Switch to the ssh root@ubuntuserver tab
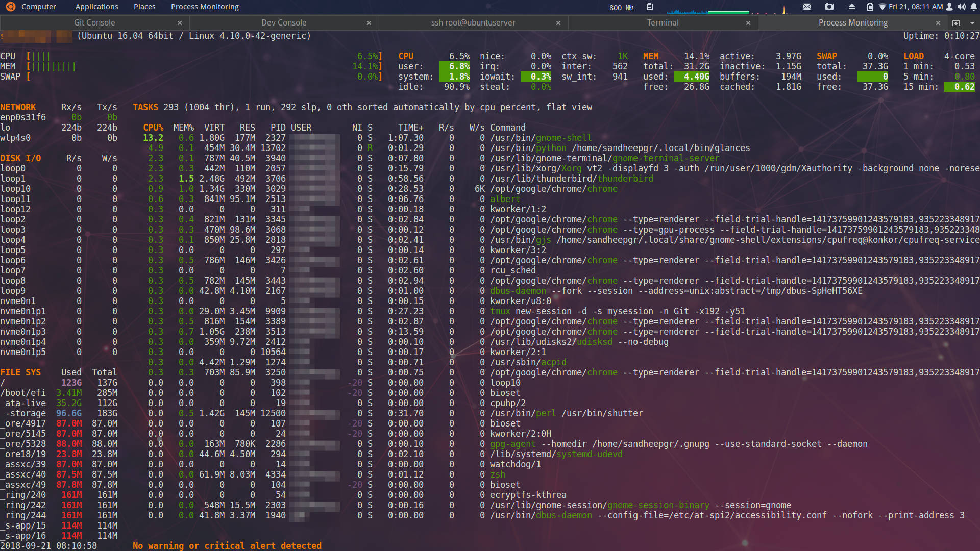 click(473, 23)
